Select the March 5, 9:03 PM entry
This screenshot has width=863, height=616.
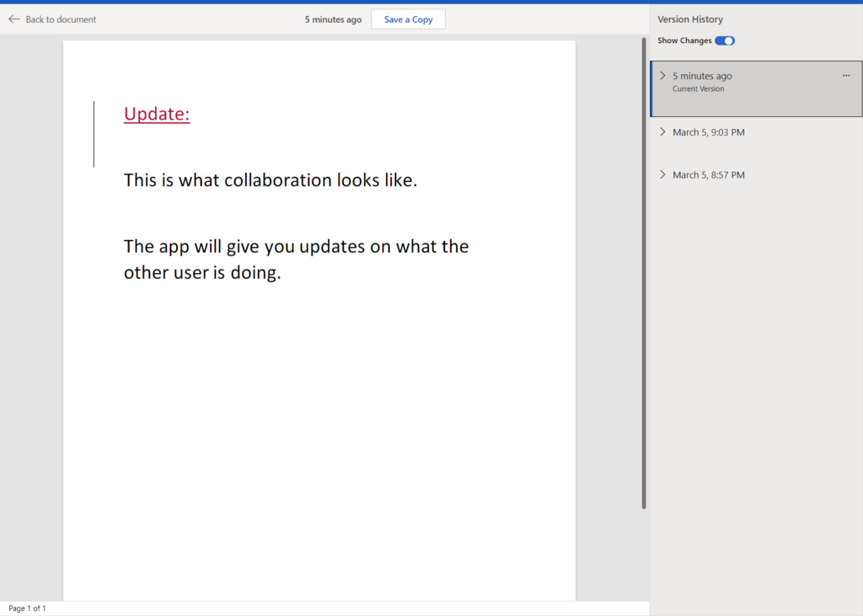(x=756, y=132)
